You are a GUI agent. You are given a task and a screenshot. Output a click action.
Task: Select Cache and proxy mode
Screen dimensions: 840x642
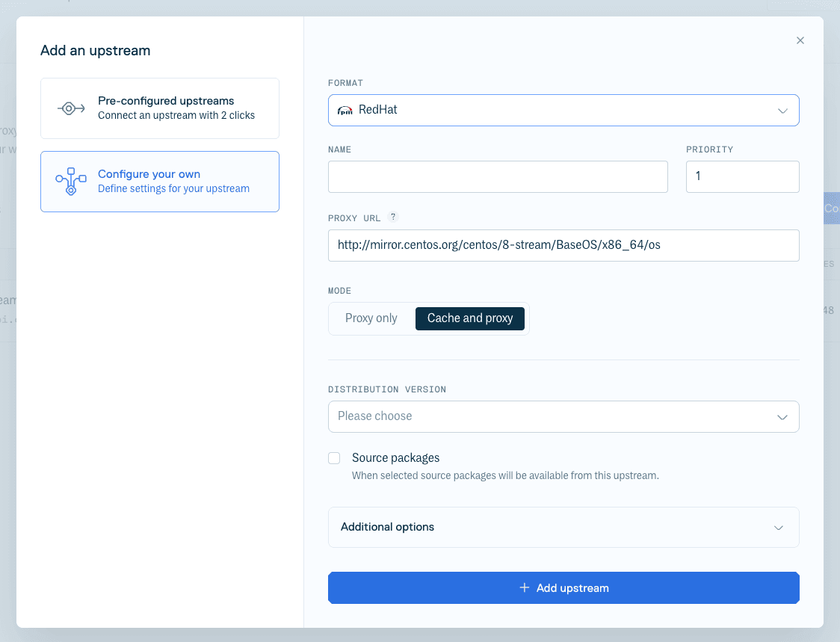tap(470, 318)
